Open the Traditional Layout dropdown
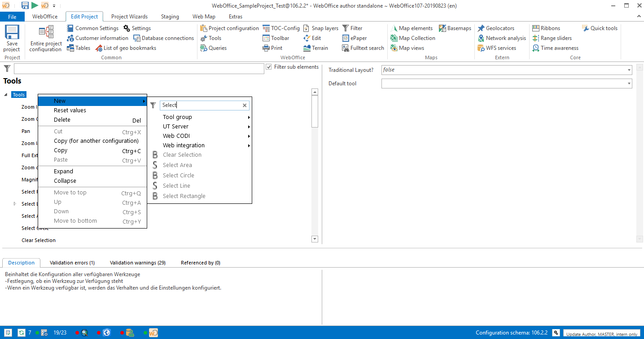Image resolution: width=644 pixels, height=339 pixels. [x=628, y=70]
